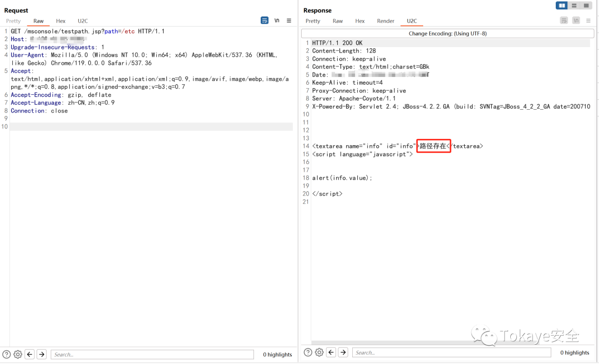Open Request search settings gear
This screenshot has width=599, height=364.
(18, 355)
